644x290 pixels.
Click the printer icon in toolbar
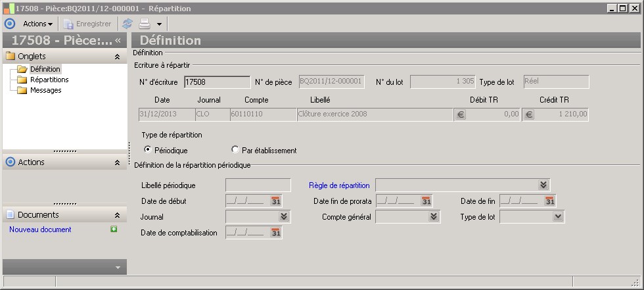[145, 24]
